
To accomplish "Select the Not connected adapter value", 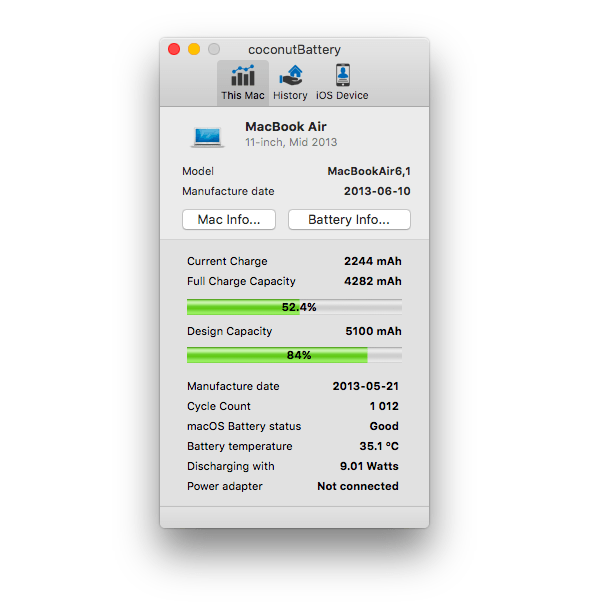I will (x=358, y=486).
